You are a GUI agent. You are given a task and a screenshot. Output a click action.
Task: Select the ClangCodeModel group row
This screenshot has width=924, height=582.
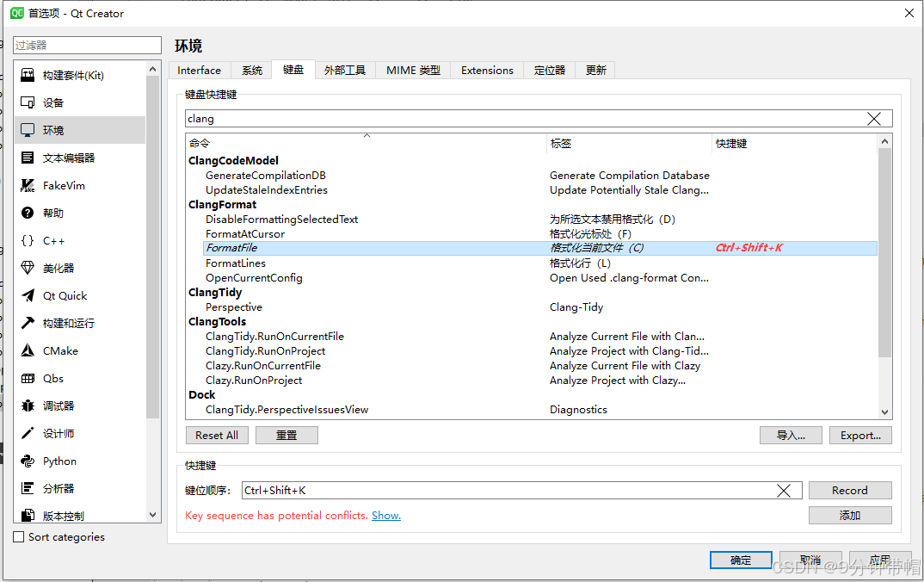click(x=233, y=160)
